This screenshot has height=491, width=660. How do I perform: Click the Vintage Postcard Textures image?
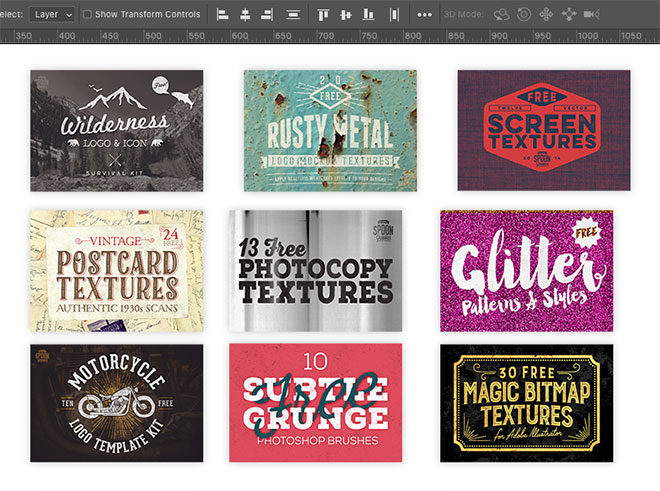pyautogui.click(x=116, y=269)
